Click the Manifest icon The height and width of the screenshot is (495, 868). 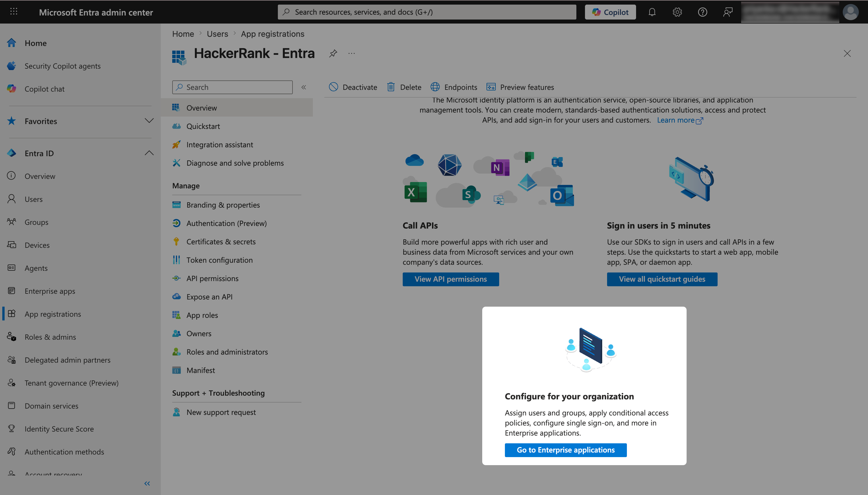[177, 370]
